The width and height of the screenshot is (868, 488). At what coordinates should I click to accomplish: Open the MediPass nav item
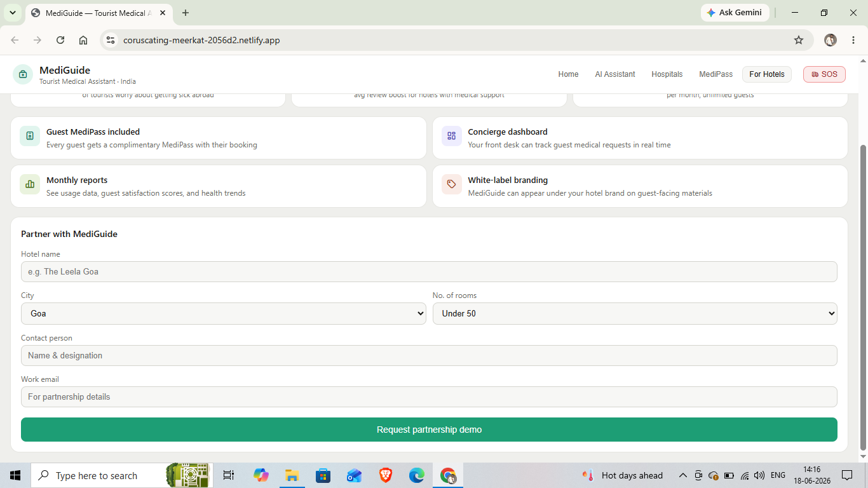[x=716, y=74]
